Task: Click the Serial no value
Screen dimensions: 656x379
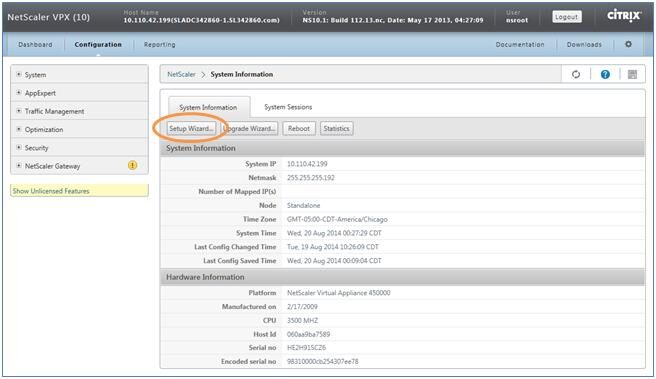Action: tap(306, 348)
